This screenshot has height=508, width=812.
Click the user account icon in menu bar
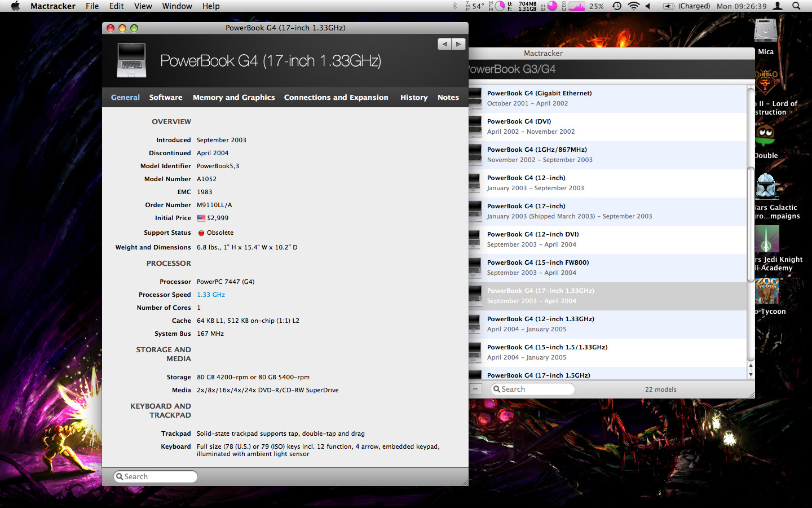(x=778, y=6)
